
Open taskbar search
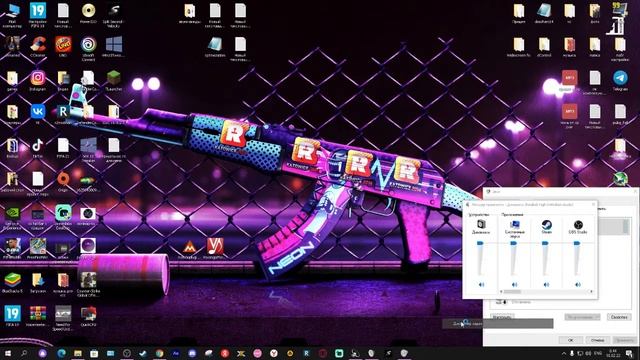point(24,353)
